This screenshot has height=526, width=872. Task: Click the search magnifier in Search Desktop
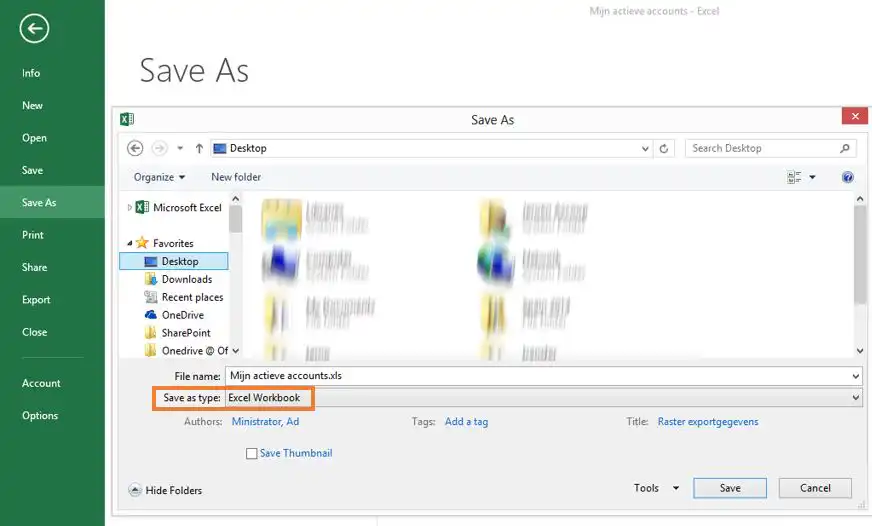click(846, 148)
